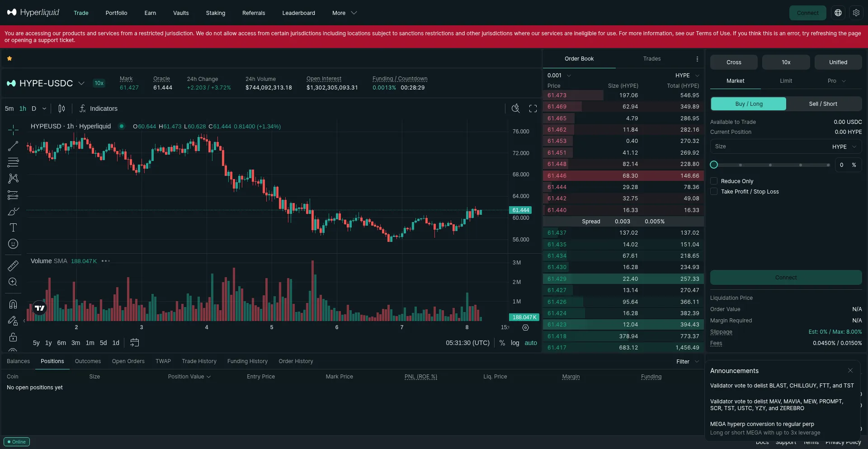Open the Leaderboard page

point(298,13)
